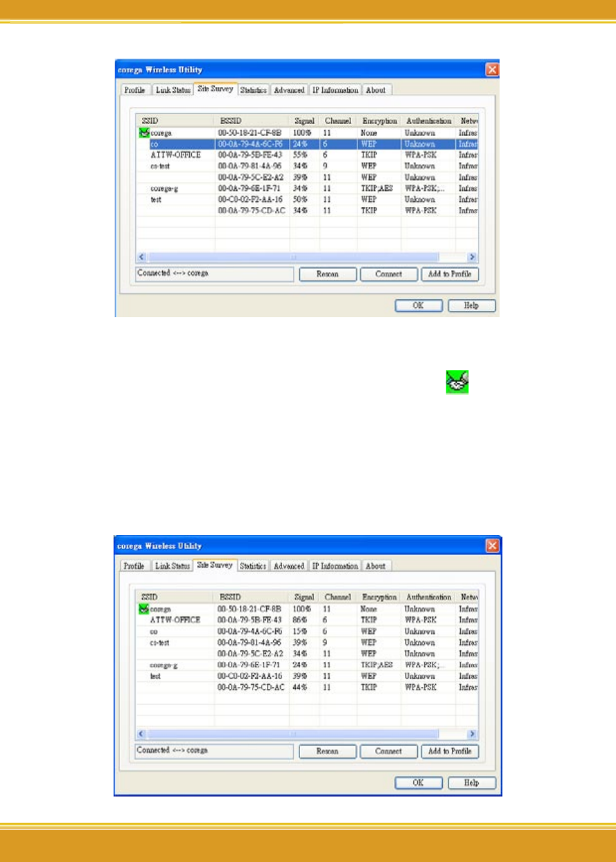Click 'Connected <--> corega' status field in bottom dialog
Screen dimensions: 616x862
pyautogui.click(x=215, y=752)
